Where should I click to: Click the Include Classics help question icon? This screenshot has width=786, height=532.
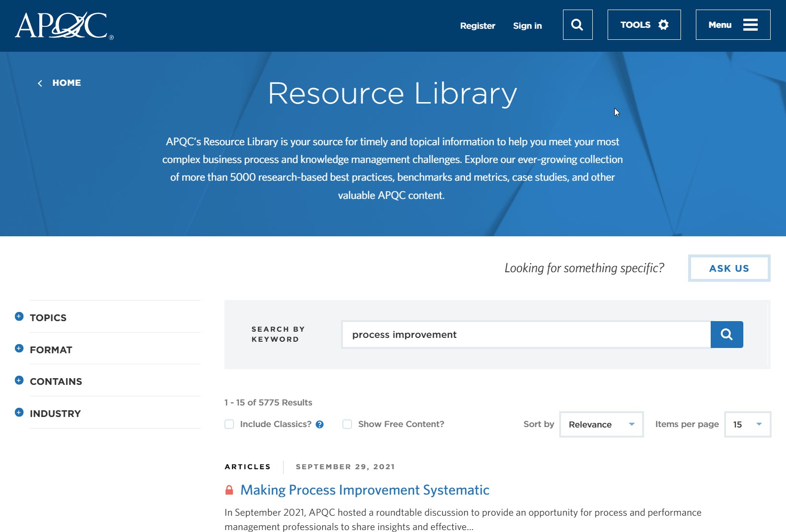(320, 425)
